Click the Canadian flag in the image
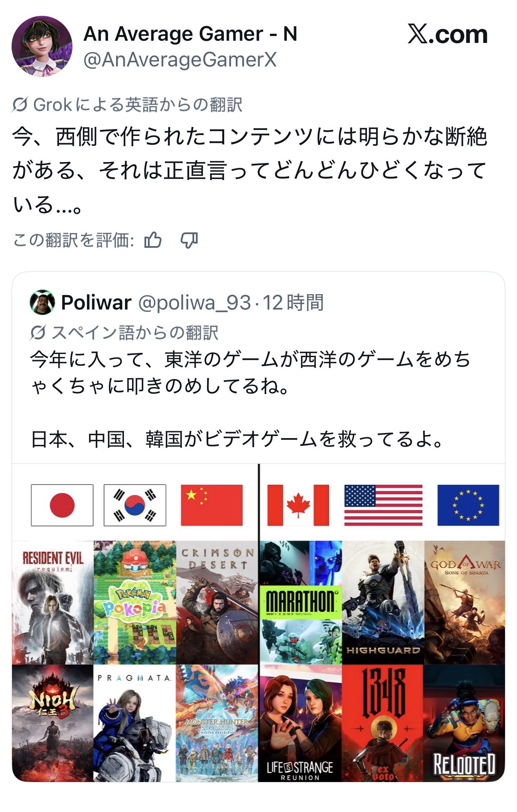Viewport: 517px width, 812px height. 298,505
